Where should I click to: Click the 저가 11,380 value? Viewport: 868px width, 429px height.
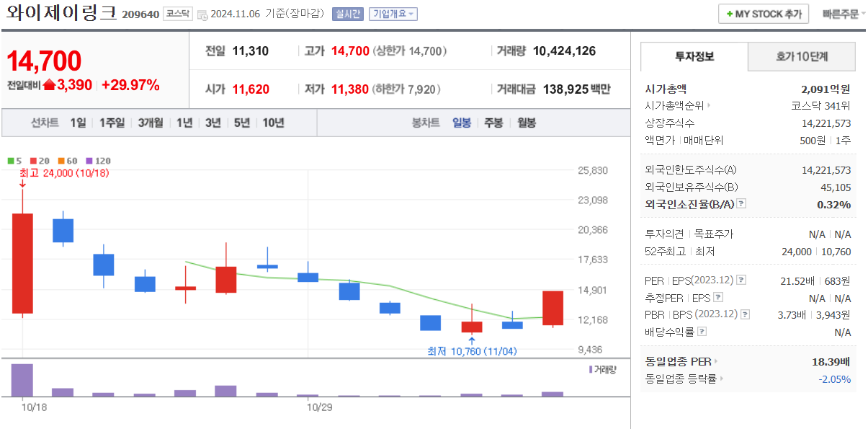(350, 89)
